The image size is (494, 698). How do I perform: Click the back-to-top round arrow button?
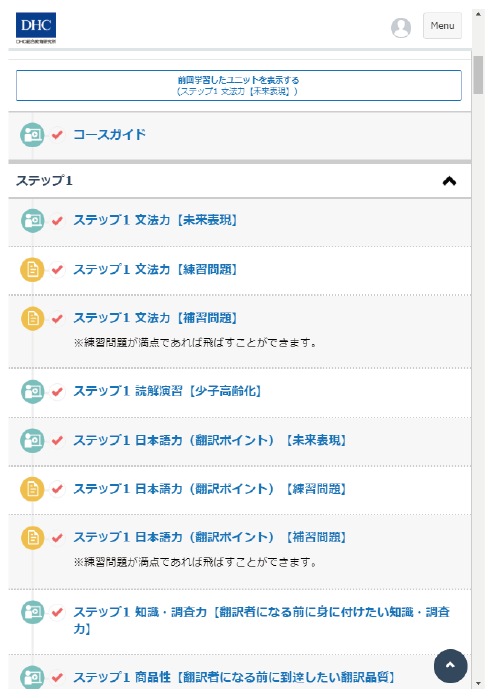(450, 666)
